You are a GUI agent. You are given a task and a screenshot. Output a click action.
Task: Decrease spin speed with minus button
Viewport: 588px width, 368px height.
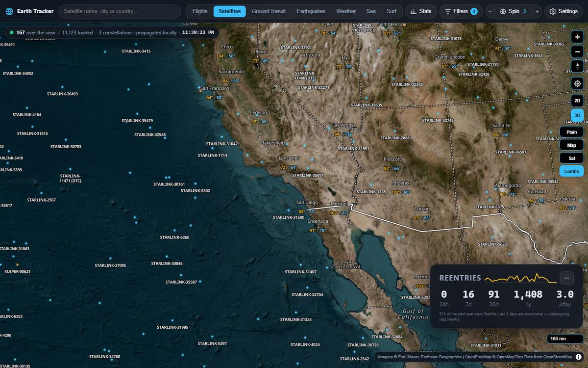tap(490, 11)
